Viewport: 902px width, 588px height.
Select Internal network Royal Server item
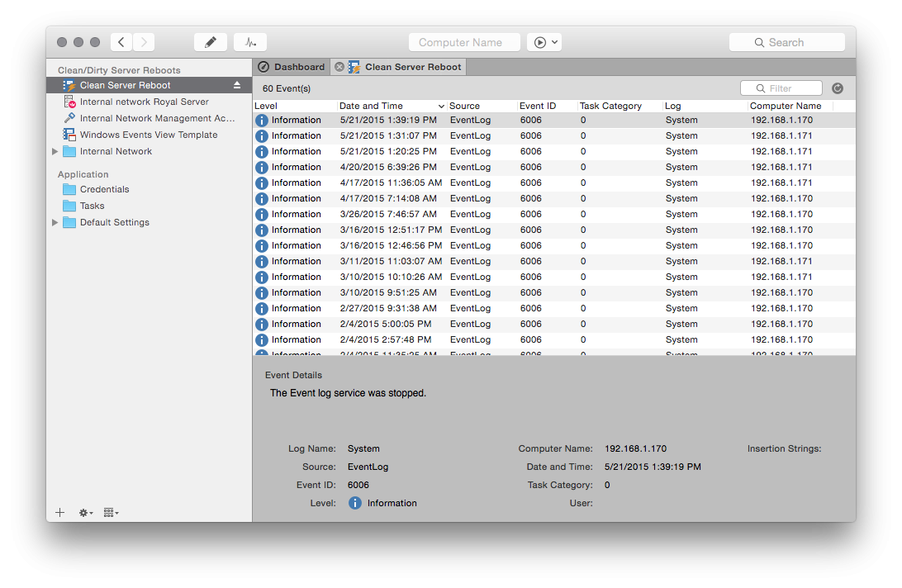[x=144, y=102]
